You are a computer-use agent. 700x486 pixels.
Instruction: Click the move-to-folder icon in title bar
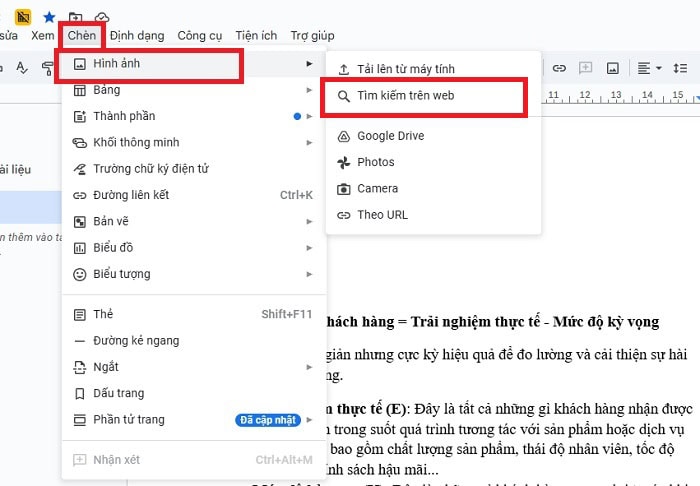tap(76, 16)
